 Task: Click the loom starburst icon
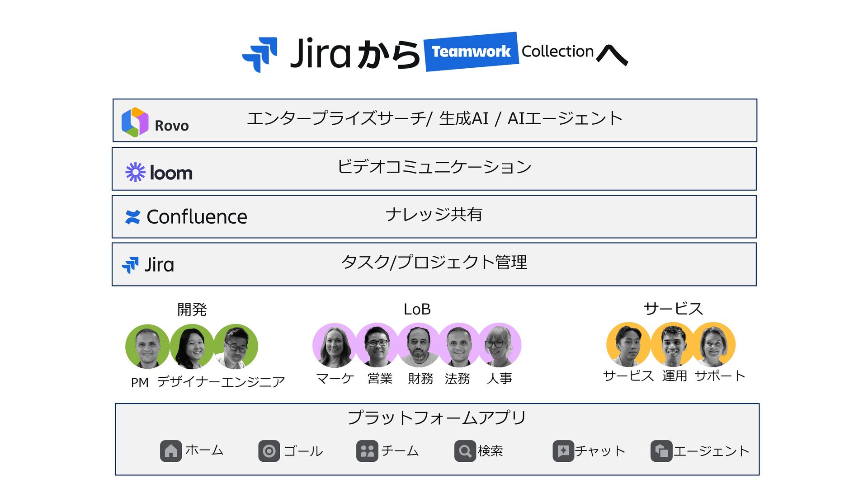tap(135, 172)
